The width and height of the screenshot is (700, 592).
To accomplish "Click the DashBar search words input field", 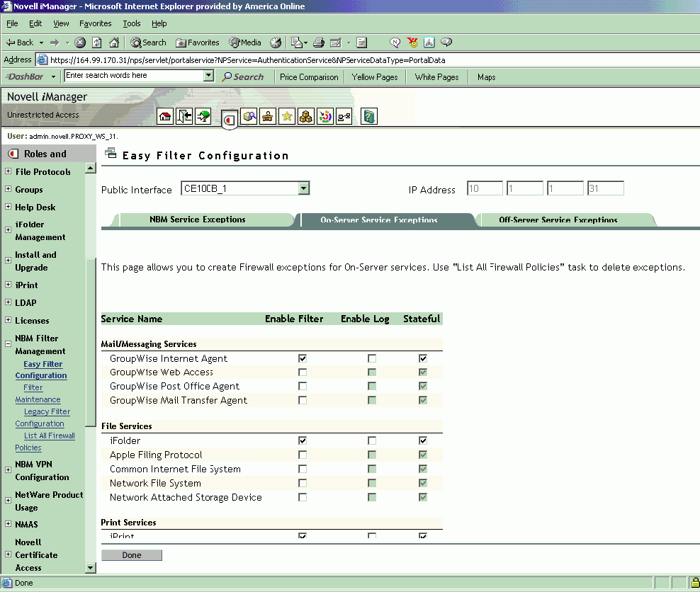I will 133,76.
